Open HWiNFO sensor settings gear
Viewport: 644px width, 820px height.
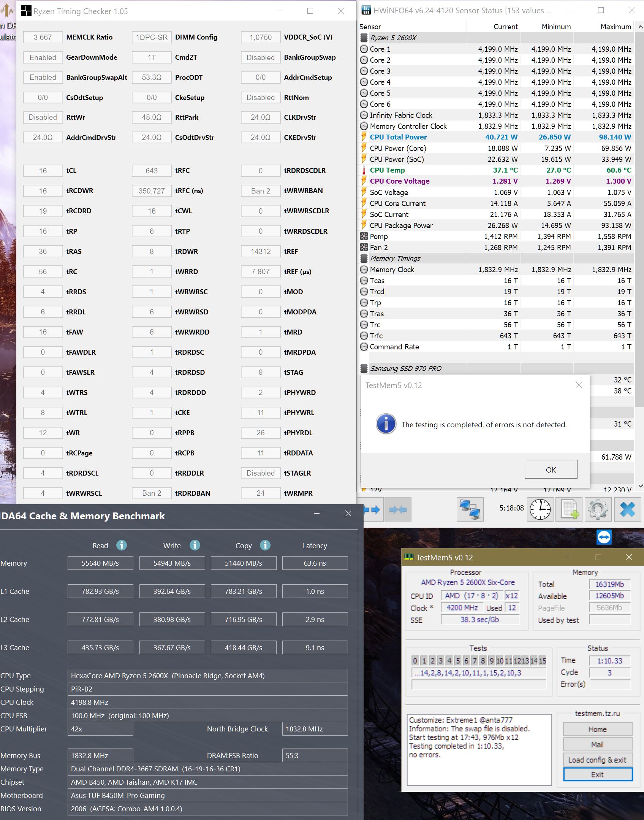click(x=598, y=509)
